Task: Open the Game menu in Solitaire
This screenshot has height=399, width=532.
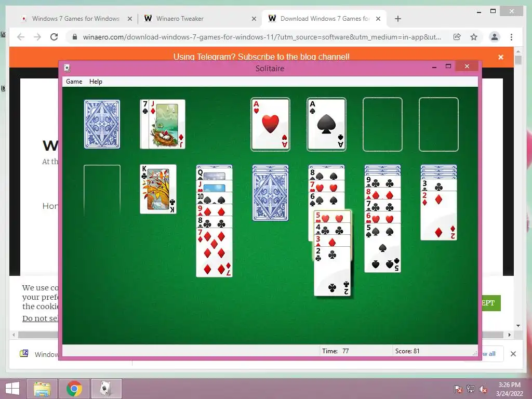Action: pos(74,82)
